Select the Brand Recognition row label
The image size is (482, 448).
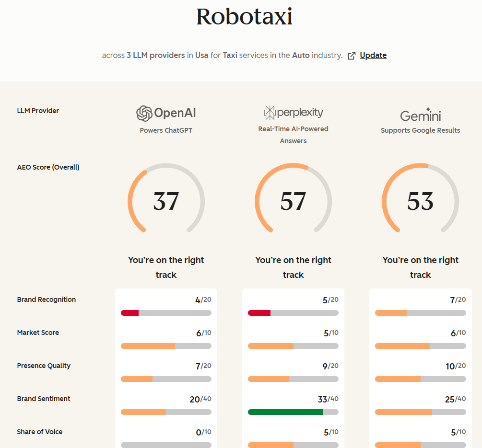click(47, 299)
